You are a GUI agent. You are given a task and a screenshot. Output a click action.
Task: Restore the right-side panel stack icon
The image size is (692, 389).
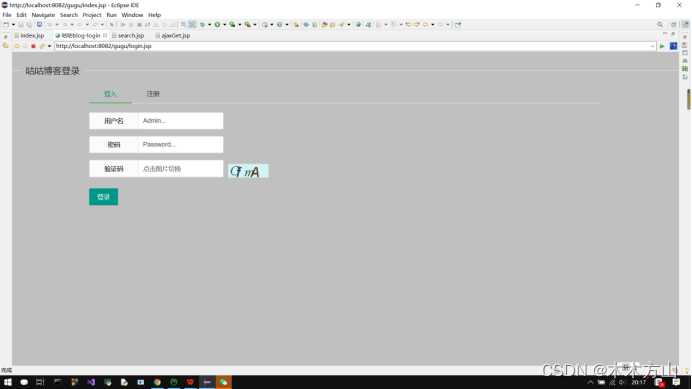point(684,37)
